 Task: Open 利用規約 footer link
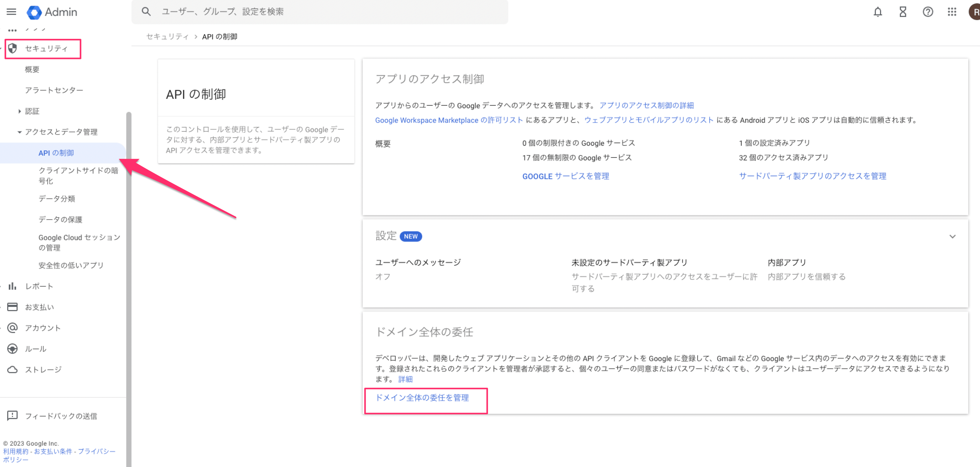click(16, 451)
